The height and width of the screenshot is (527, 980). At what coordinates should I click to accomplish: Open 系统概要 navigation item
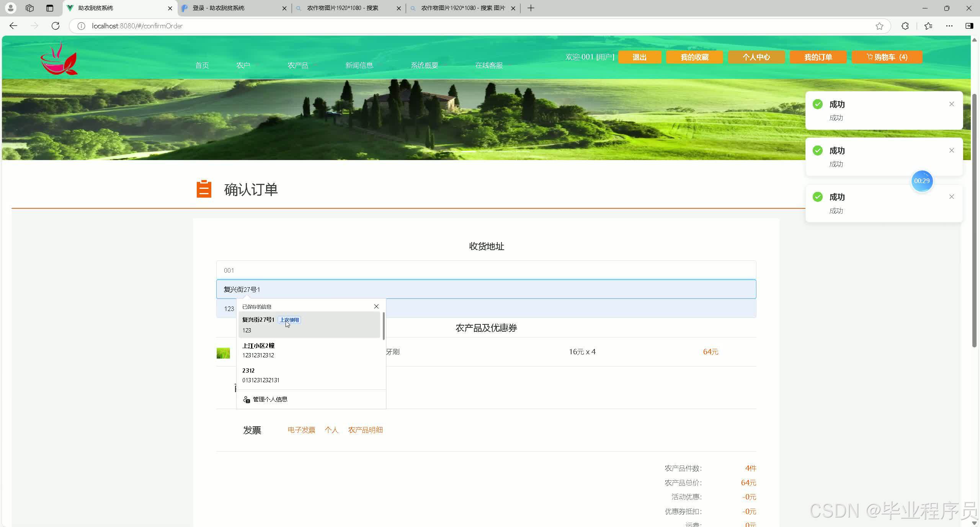(424, 65)
